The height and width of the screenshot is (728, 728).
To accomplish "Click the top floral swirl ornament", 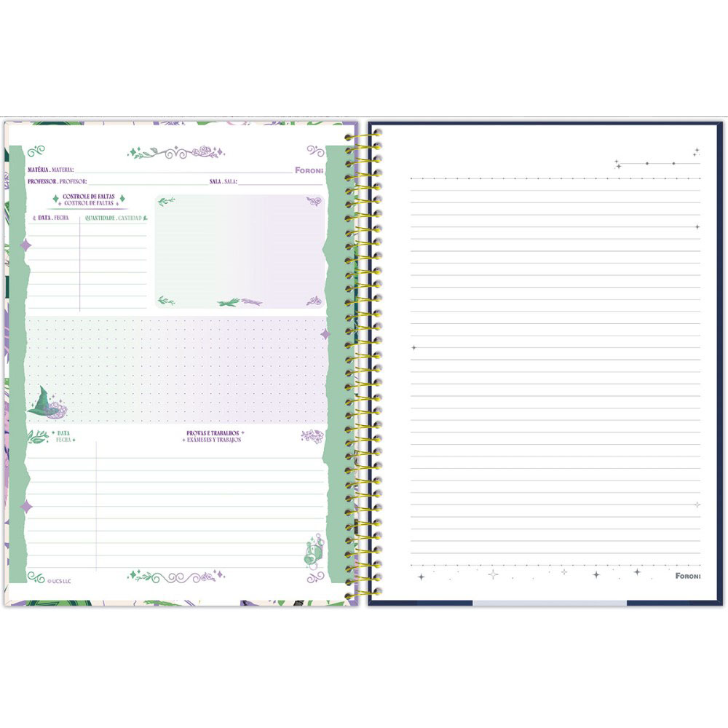I will click(x=177, y=153).
